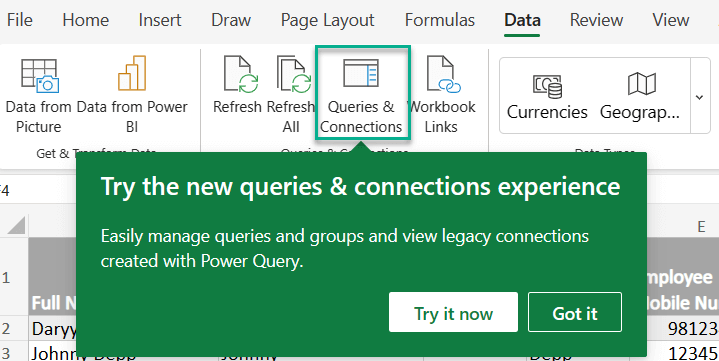Open the Draw tab
Screen dimensions: 719x361
pyautogui.click(x=231, y=20)
